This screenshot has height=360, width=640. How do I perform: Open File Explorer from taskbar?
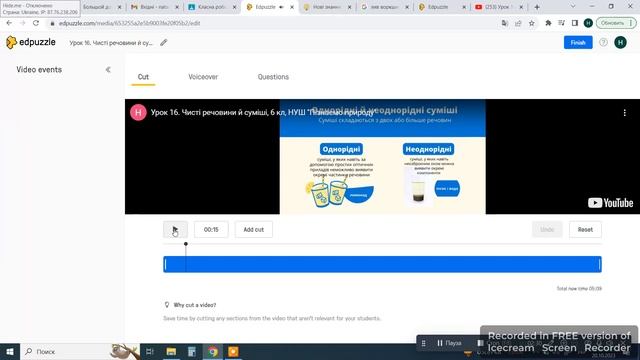click(171, 351)
